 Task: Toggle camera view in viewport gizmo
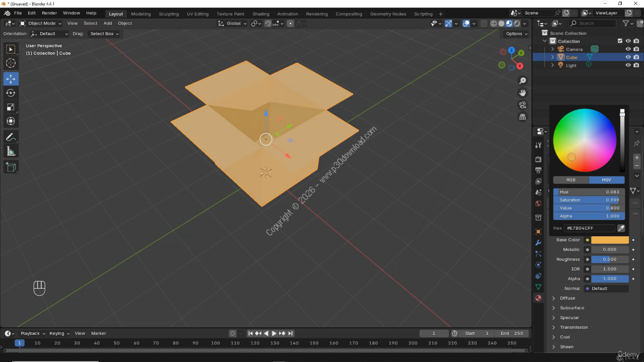[523, 105]
